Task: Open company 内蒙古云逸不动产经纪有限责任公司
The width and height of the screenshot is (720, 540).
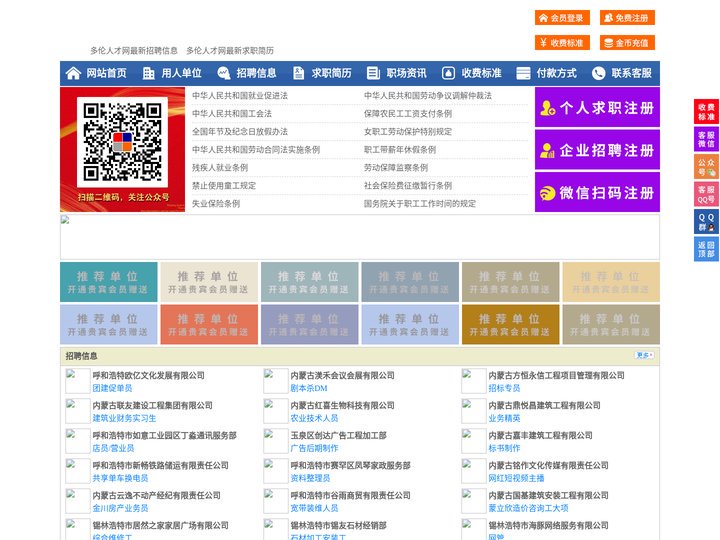Action: pyautogui.click(x=157, y=495)
